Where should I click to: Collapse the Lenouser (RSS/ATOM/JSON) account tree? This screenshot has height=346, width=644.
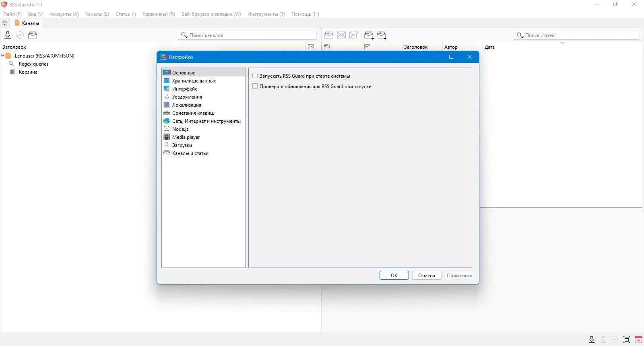pos(3,56)
